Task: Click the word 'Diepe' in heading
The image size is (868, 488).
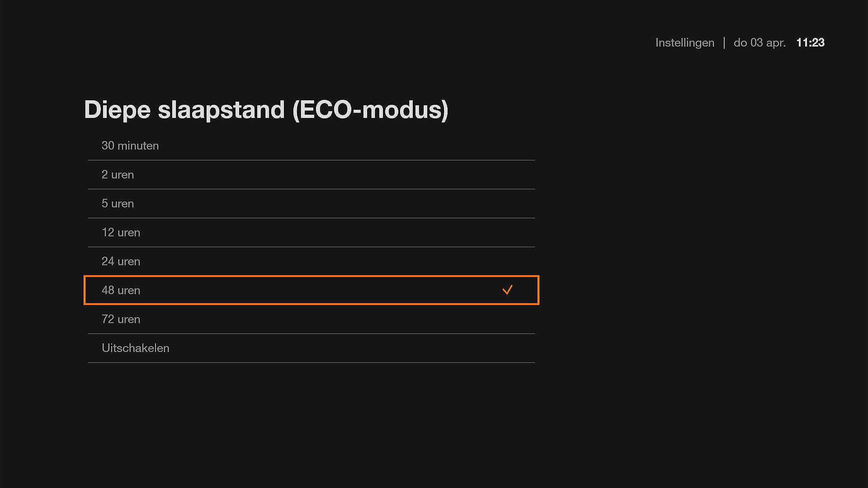Action: tap(117, 110)
